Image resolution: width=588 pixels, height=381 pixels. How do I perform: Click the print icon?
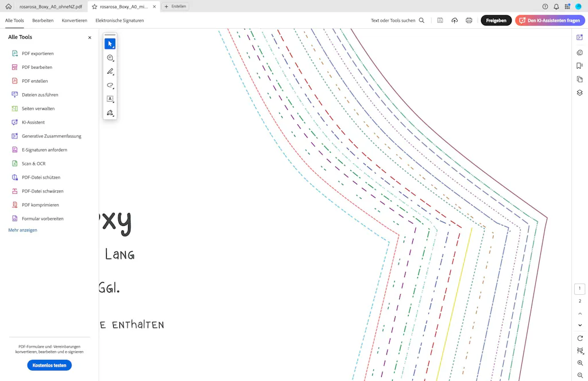469,20
